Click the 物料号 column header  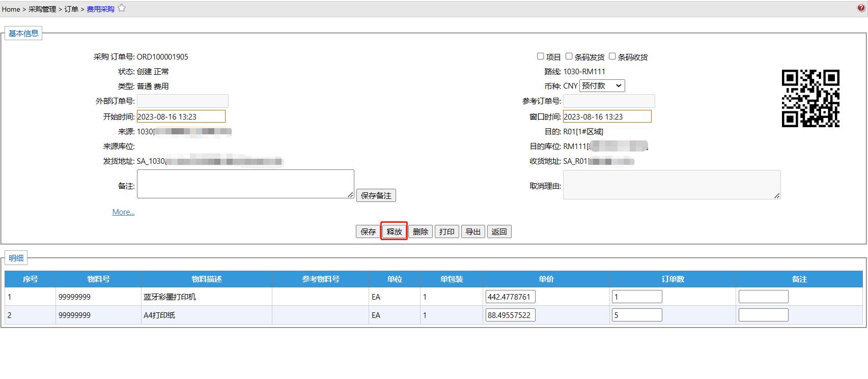(x=98, y=279)
